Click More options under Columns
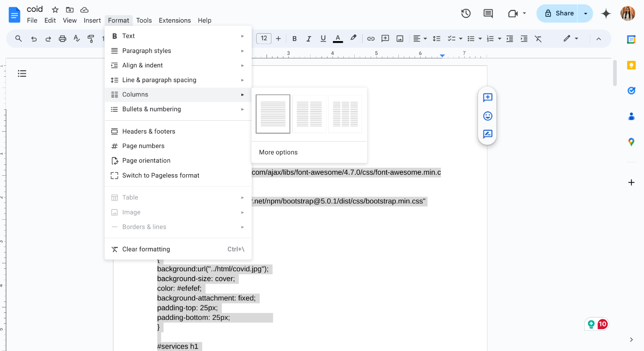 pos(278,152)
